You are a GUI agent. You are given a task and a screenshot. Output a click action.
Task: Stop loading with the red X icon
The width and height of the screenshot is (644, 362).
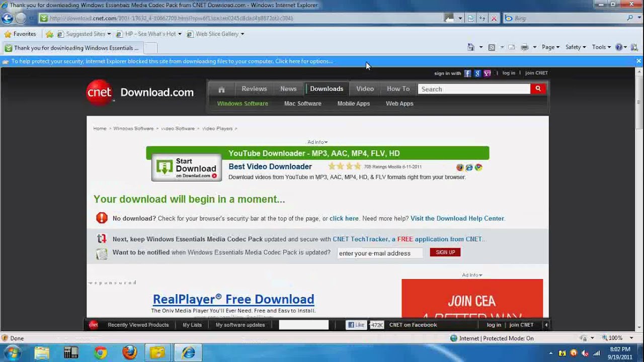tap(494, 18)
